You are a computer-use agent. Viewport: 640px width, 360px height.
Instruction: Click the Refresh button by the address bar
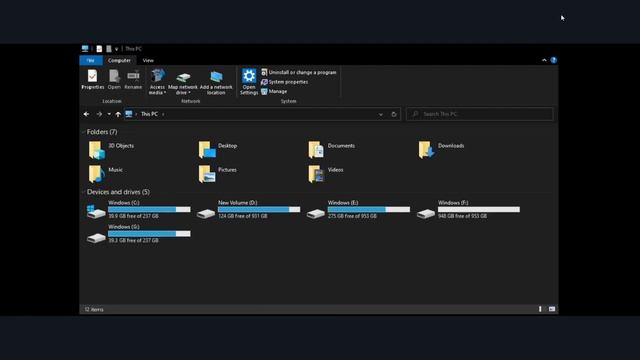click(394, 114)
